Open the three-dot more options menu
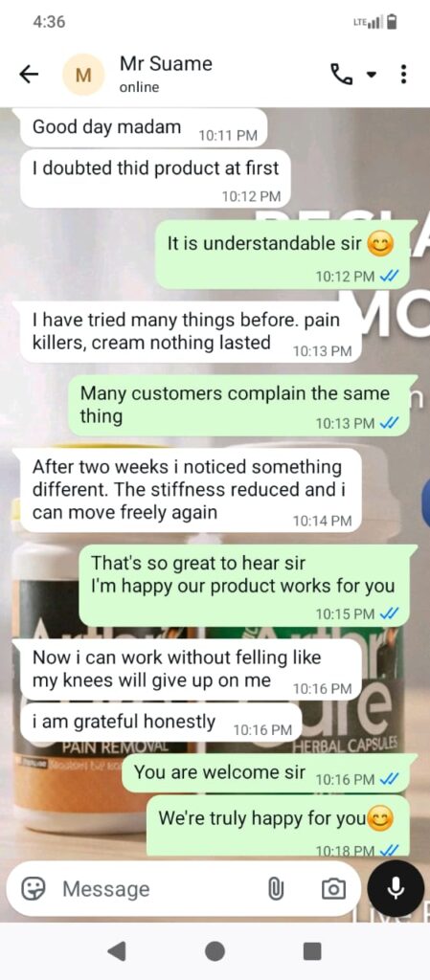 pyautogui.click(x=403, y=76)
